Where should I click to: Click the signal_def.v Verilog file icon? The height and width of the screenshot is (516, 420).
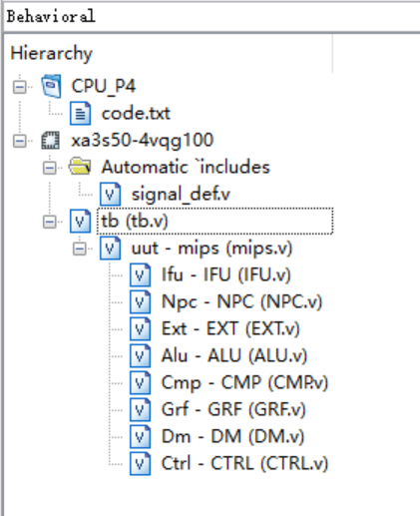click(110, 195)
